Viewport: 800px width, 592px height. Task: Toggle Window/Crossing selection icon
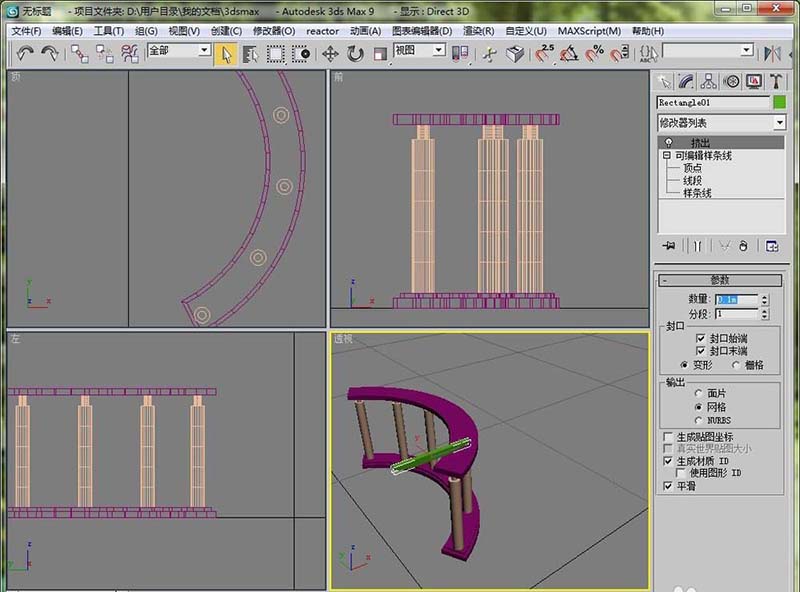301,54
